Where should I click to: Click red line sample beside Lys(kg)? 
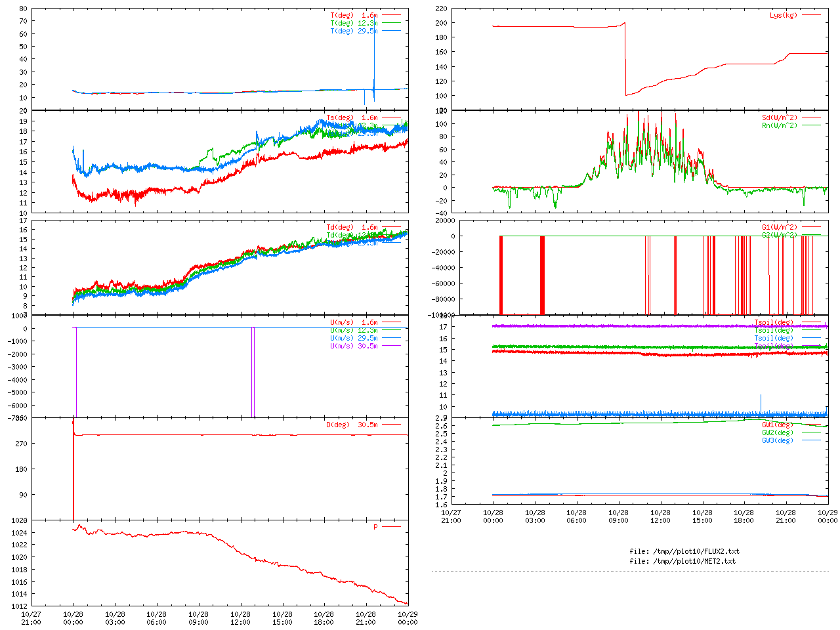pyautogui.click(x=810, y=15)
